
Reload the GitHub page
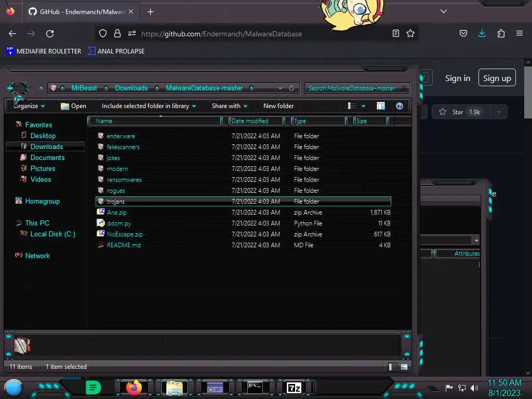50,34
